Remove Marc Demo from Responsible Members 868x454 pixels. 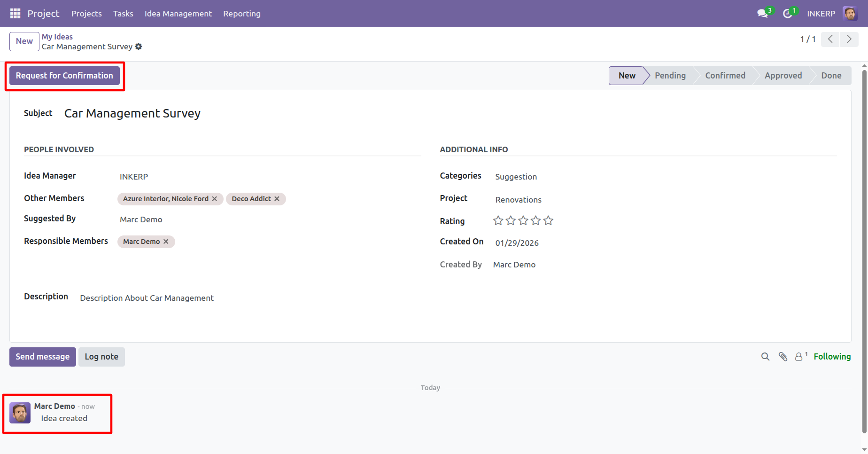[x=166, y=242]
